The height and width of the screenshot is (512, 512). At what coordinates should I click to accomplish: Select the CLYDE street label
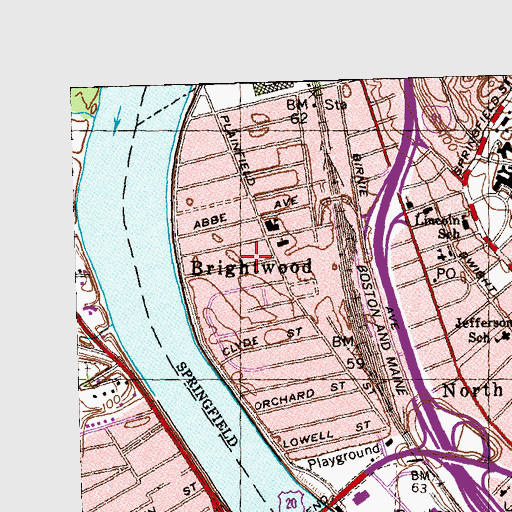click(x=240, y=346)
